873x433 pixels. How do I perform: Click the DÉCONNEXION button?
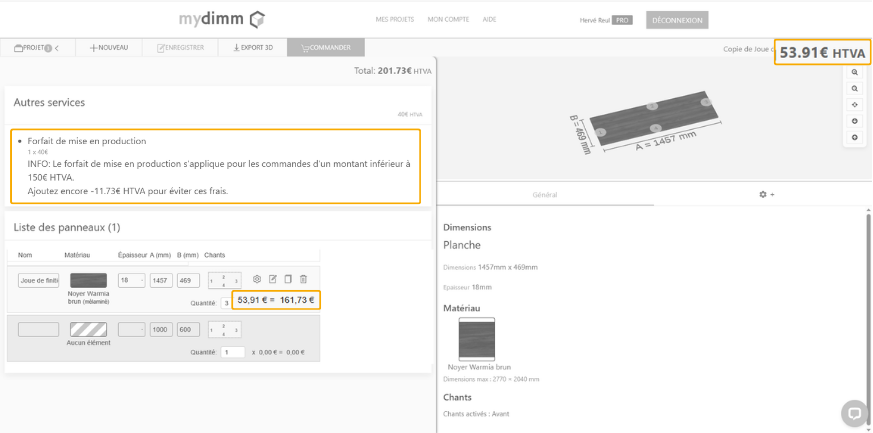tap(676, 19)
